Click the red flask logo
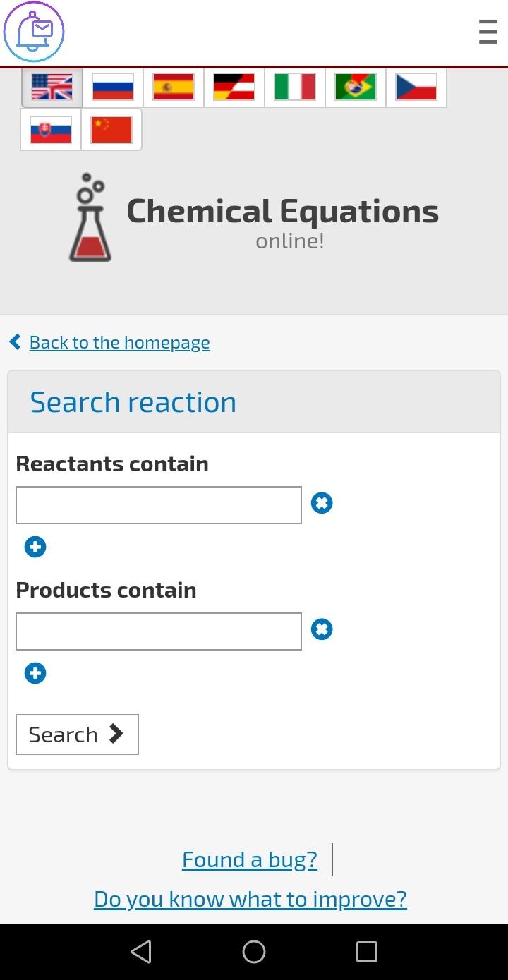Viewport: 508px width, 980px height. click(x=90, y=217)
